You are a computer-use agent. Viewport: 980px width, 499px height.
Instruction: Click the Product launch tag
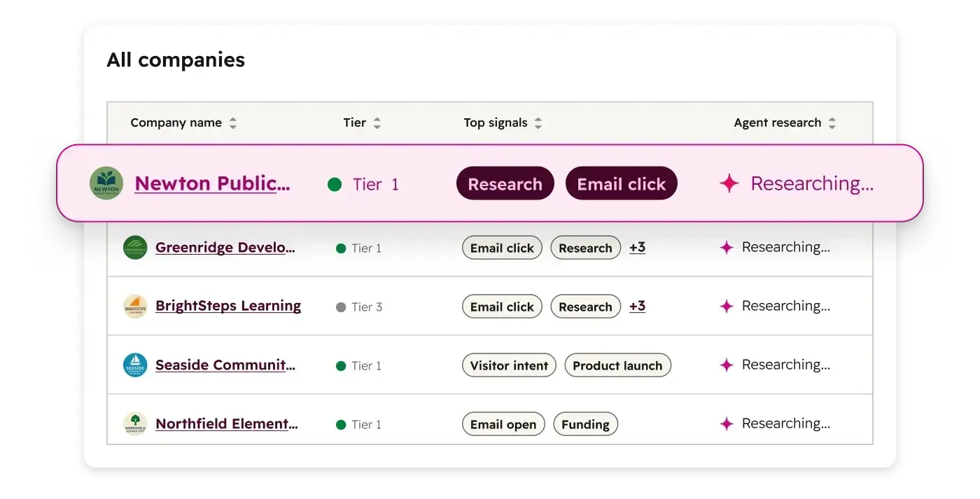pos(617,365)
